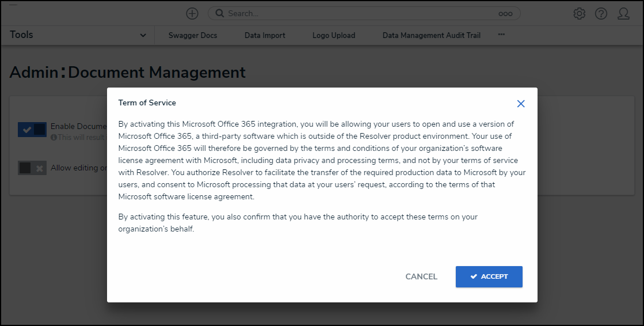The width and height of the screenshot is (644, 326).
Task: Click the paragraph starting 'By activating this feature'
Action: tap(298, 223)
